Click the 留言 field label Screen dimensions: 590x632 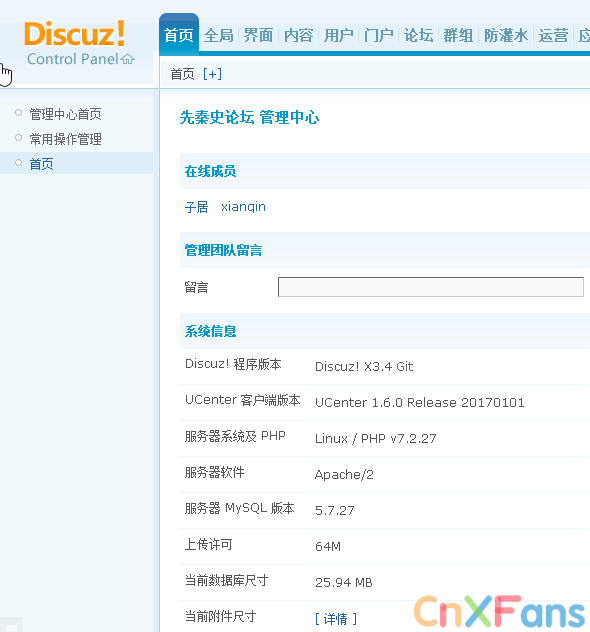tap(196, 287)
